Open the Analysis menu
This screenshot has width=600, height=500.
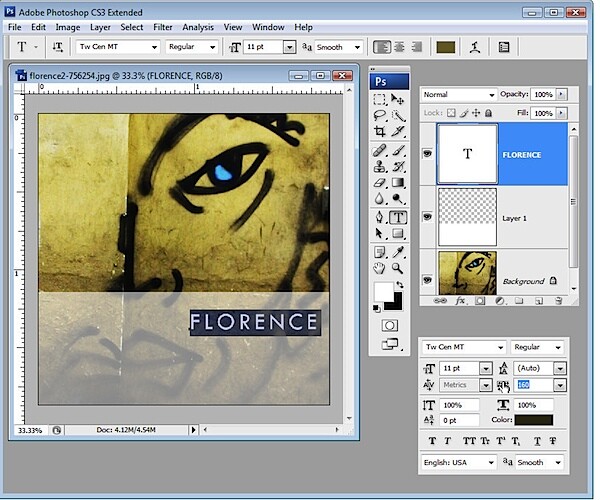click(x=198, y=27)
